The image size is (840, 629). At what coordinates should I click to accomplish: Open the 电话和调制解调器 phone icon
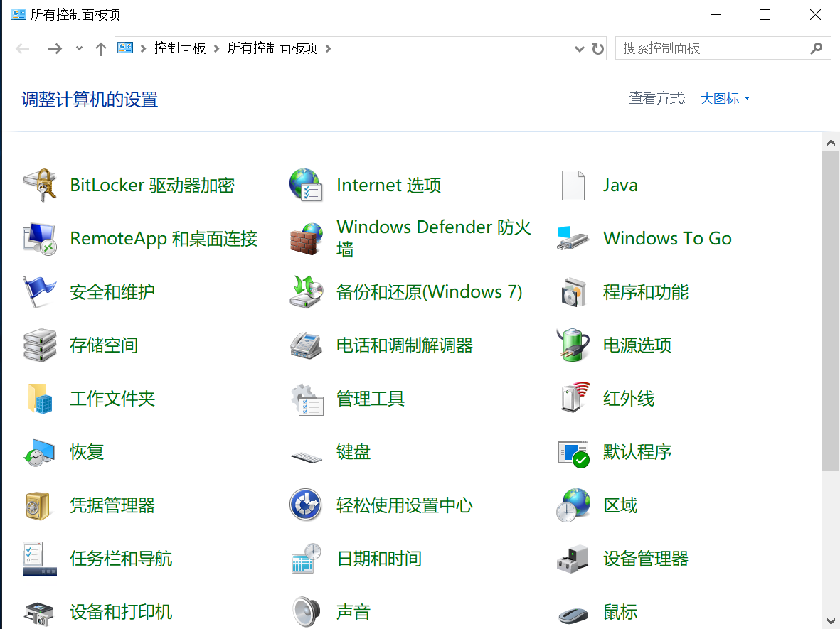coord(306,345)
